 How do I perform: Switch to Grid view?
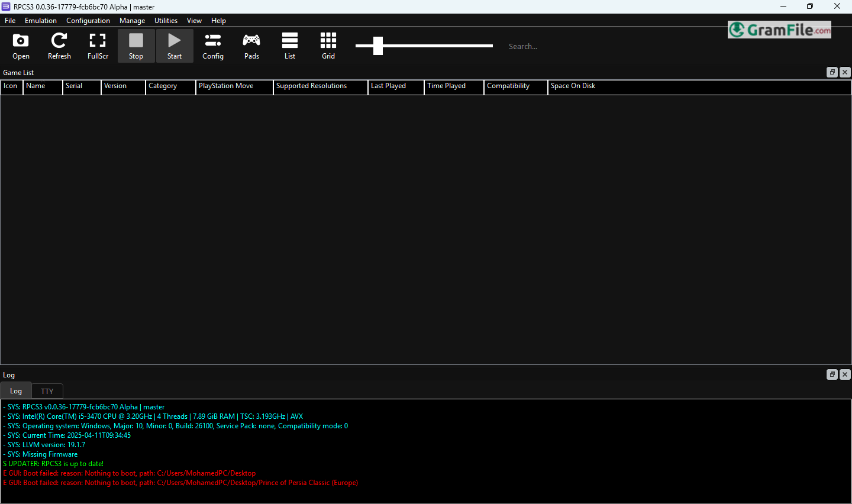click(328, 46)
